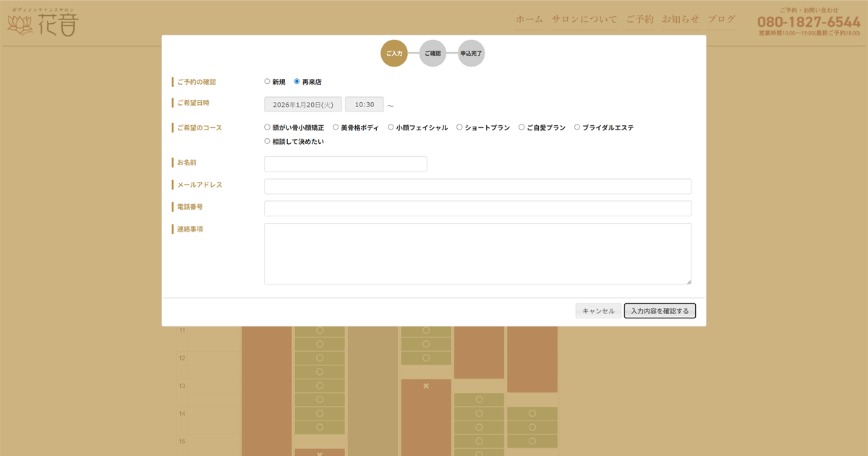Viewport: 868px width, 456px height.
Task: Click 入力内容を確認する button
Action: point(660,311)
